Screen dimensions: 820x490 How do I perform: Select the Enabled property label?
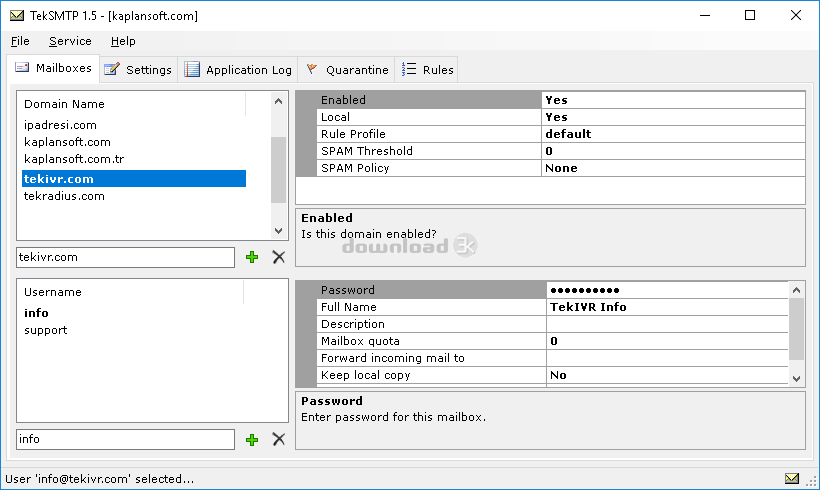[429, 100]
